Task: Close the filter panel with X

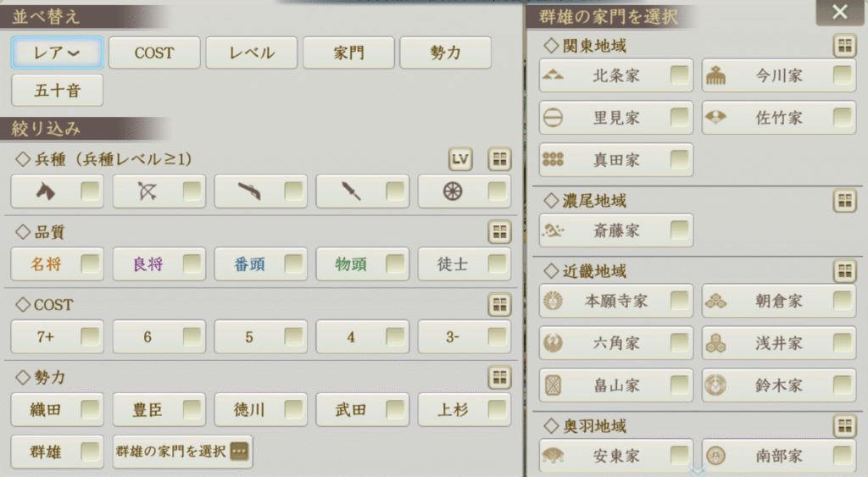Action: click(x=839, y=12)
